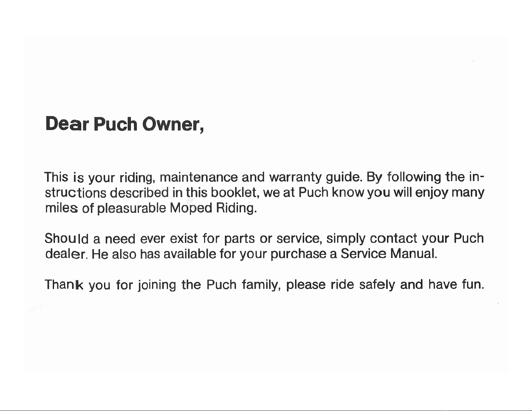Screen dimensions: 532x411
Task: Click the word 'Should' starting second paragraph
Action: pyautogui.click(x=66, y=239)
